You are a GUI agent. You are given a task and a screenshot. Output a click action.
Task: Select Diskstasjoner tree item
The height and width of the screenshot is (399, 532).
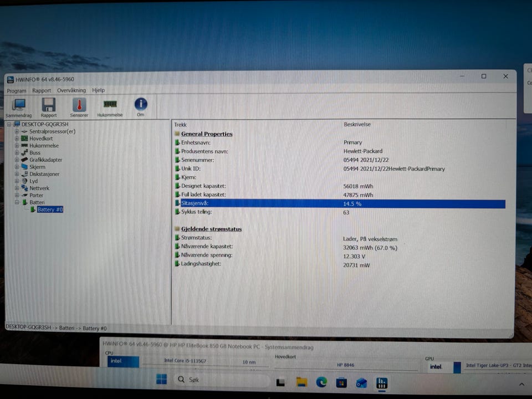click(44, 174)
